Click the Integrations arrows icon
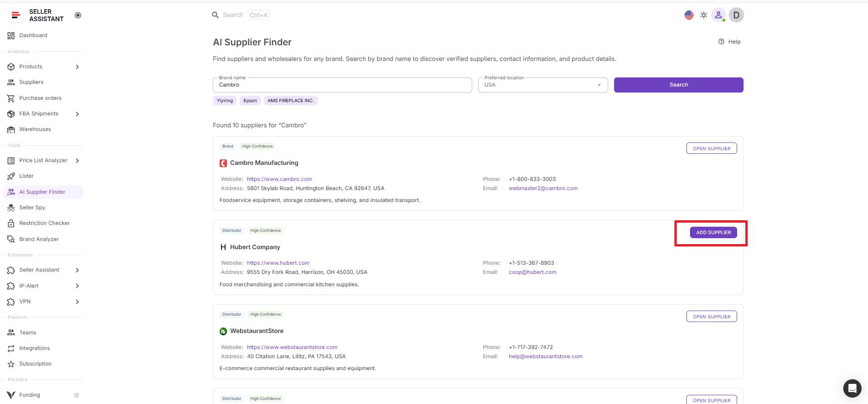 coord(11,349)
